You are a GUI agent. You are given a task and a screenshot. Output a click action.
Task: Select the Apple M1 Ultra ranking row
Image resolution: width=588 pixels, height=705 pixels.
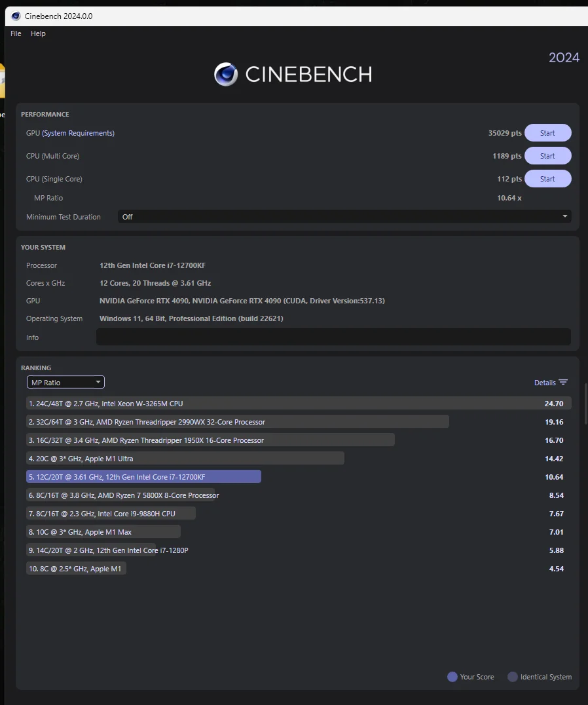pos(299,459)
